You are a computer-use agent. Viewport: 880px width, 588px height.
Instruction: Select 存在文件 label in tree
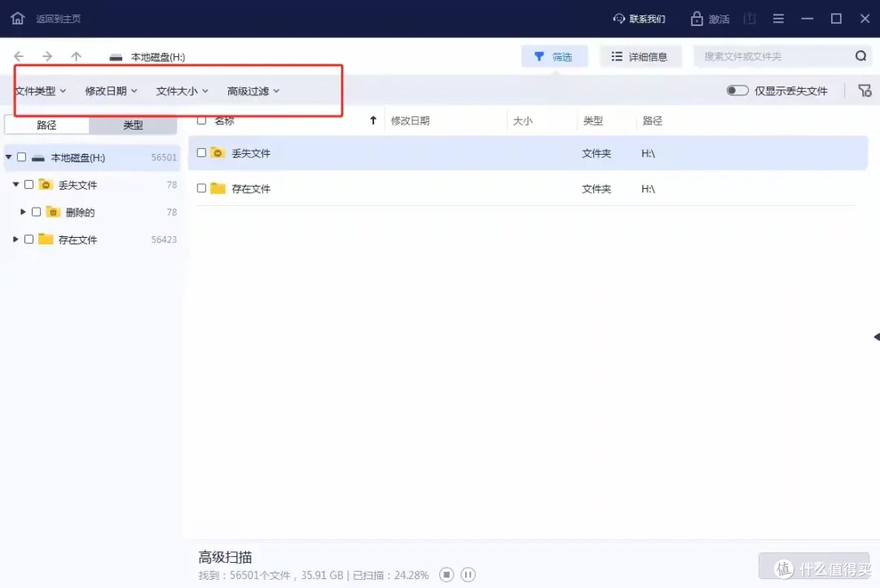pyautogui.click(x=78, y=239)
